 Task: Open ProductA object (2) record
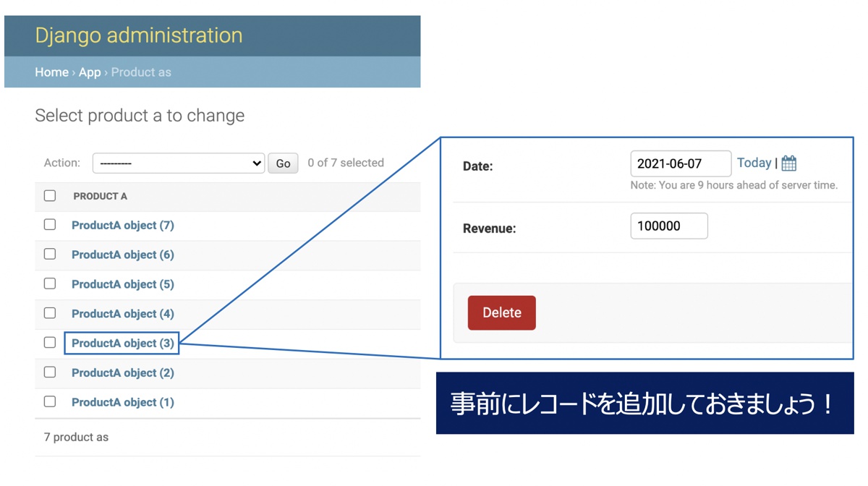pyautogui.click(x=122, y=373)
